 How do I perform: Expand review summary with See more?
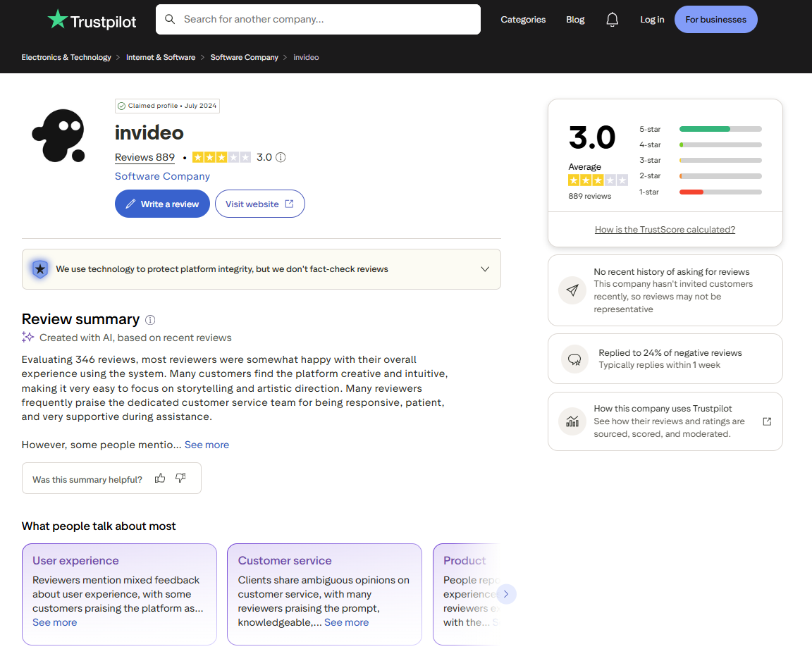point(207,445)
